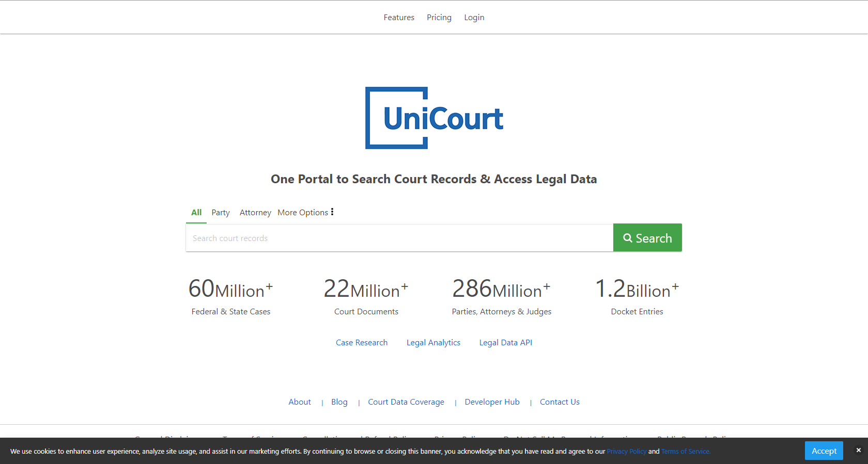This screenshot has height=464, width=868.
Task: Open the Legal Analytics link
Action: click(x=433, y=343)
